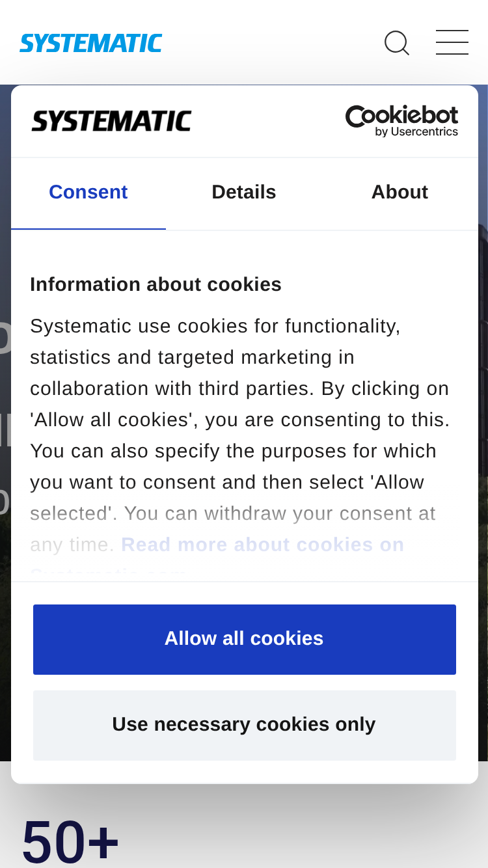This screenshot has height=868, width=488.
Task: Click the blue Systematic logo in header
Action: tap(91, 43)
